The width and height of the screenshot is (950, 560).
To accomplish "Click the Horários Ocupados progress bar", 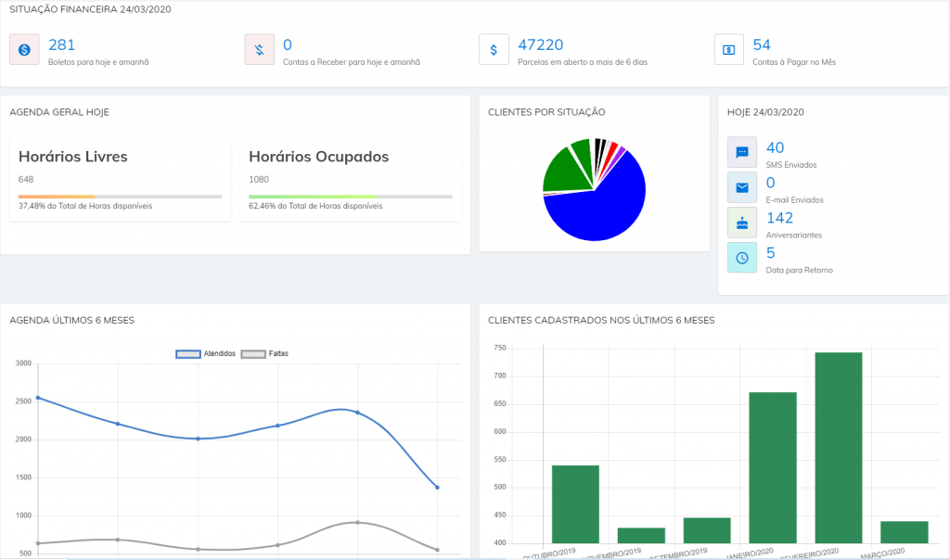I will 350,197.
